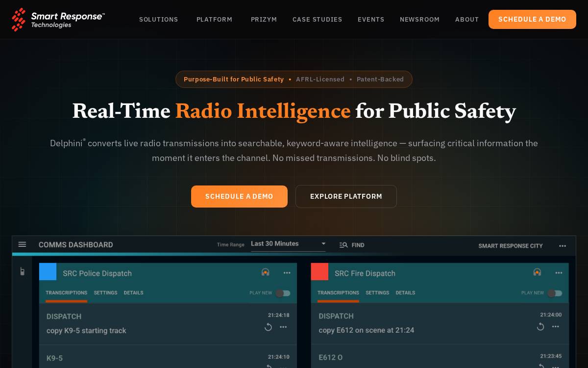
Task: Go to Prizym page
Action: click(x=264, y=20)
